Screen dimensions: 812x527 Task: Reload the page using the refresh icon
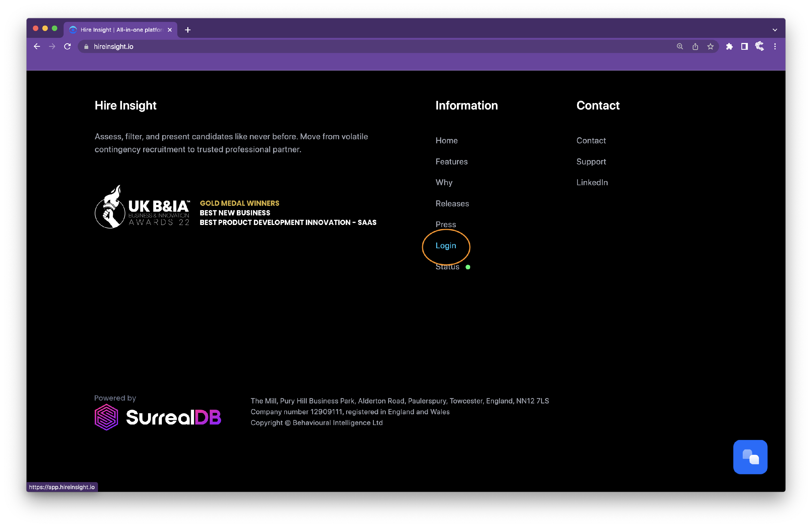coord(67,46)
